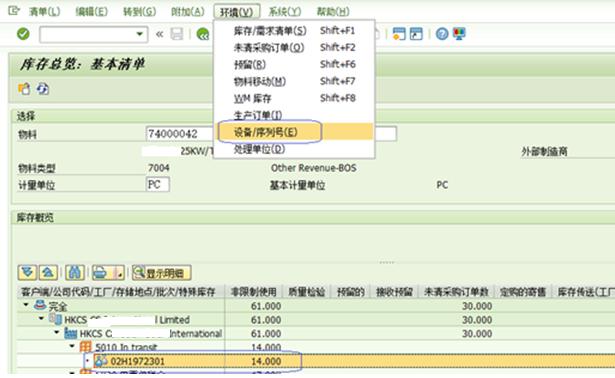Click the printer icon in list toolbar
Screen dimensions: 615x378
coord(101,273)
